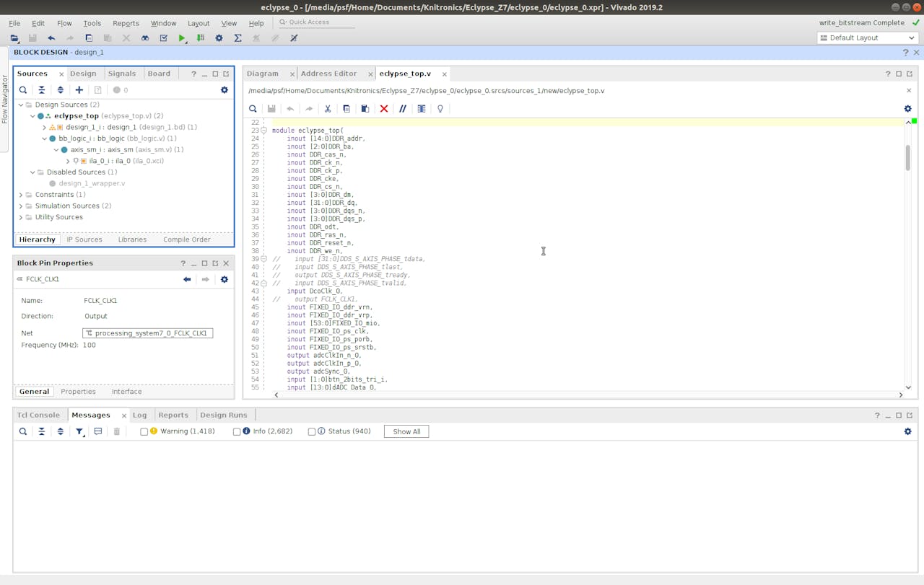Expand the Constraints tree node
The height and width of the screenshot is (585, 924).
click(21, 195)
